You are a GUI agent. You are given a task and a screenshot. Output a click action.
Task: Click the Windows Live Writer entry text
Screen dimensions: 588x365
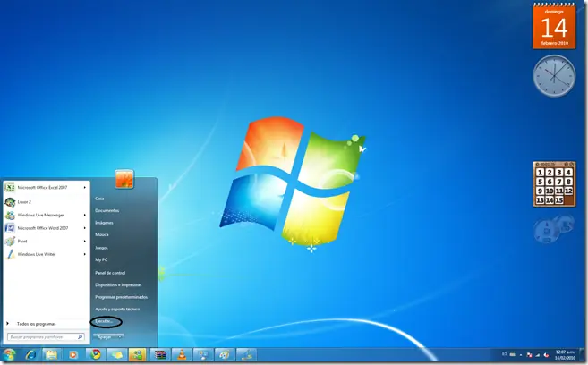click(x=37, y=254)
